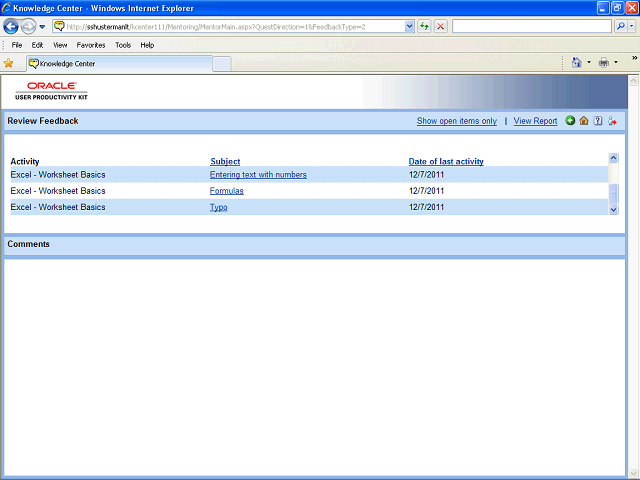Open the Help menu

147,45
